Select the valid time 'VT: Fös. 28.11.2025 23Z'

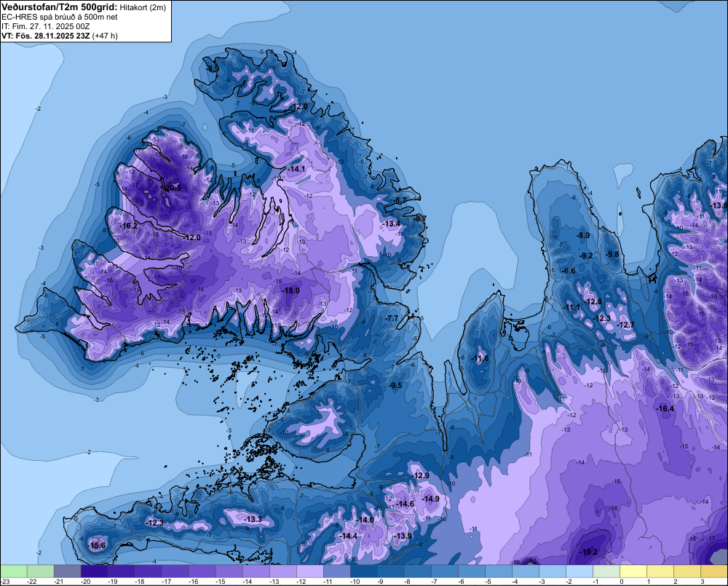[x=46, y=36]
